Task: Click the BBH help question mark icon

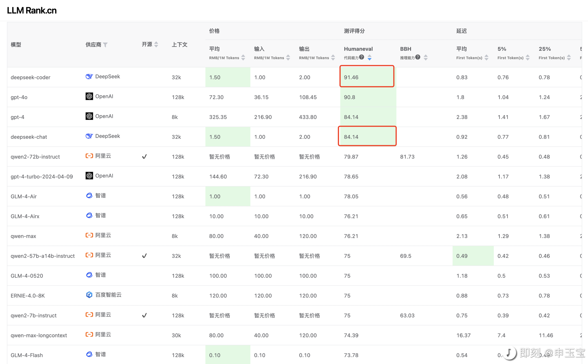Action: tap(418, 57)
